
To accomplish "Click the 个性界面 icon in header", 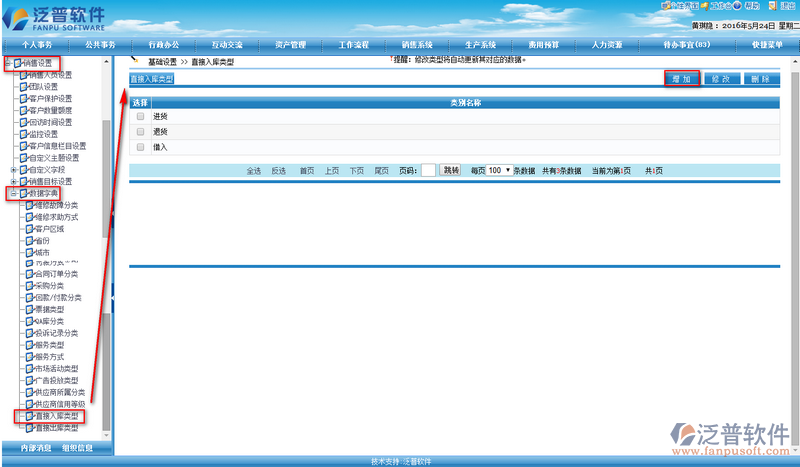I will coord(666,7).
